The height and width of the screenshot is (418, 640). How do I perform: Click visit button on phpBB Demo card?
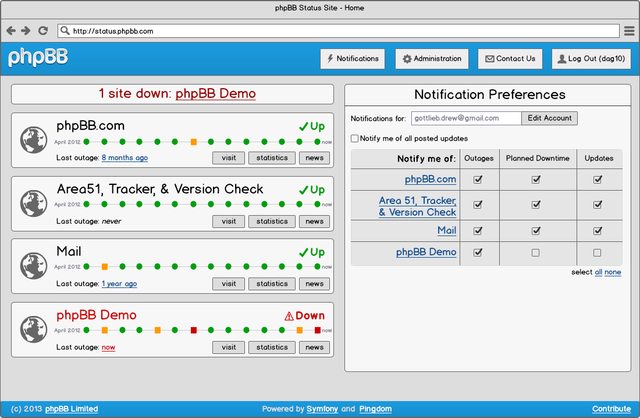pyautogui.click(x=229, y=347)
